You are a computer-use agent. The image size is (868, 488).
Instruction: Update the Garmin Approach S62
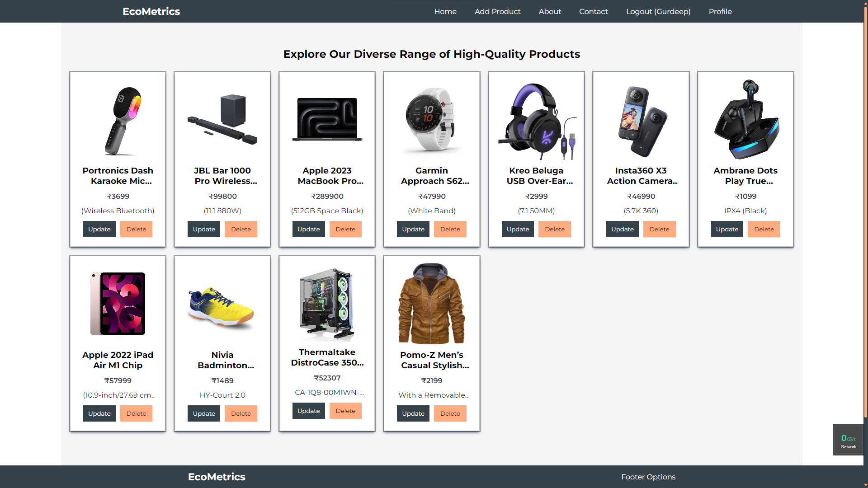click(413, 229)
